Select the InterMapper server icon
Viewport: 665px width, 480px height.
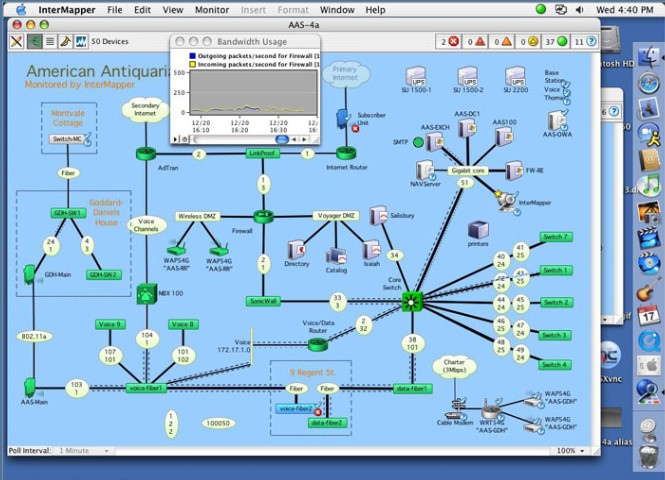click(x=507, y=200)
